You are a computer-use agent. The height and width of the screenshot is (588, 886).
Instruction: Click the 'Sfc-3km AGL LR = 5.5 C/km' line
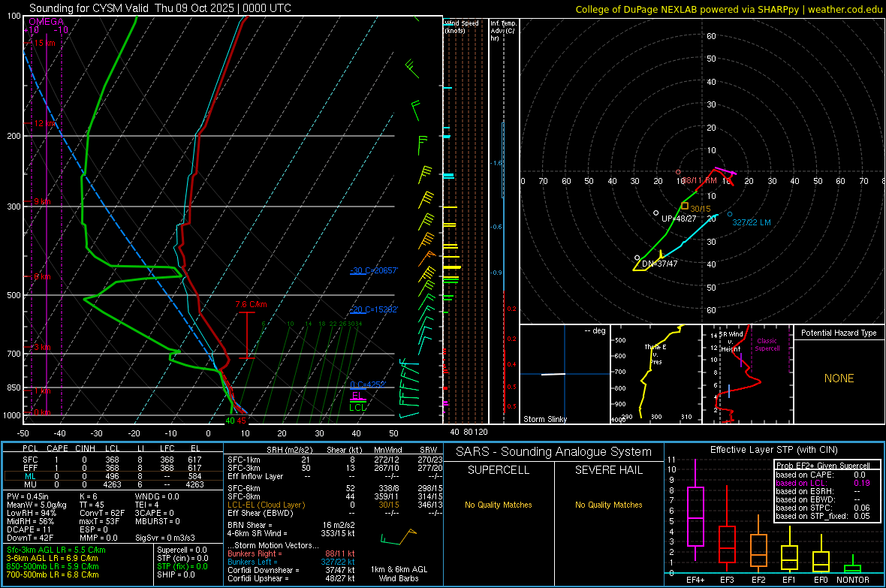[56, 550]
